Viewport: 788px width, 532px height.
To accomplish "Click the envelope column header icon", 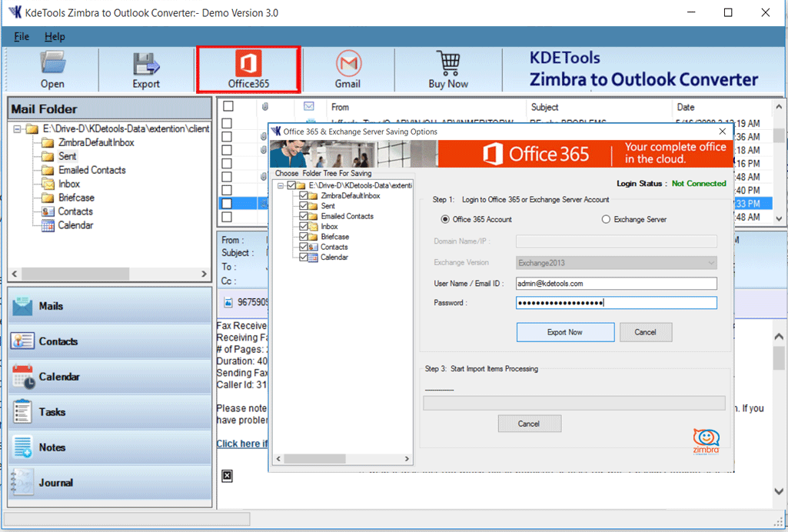I will click(309, 107).
